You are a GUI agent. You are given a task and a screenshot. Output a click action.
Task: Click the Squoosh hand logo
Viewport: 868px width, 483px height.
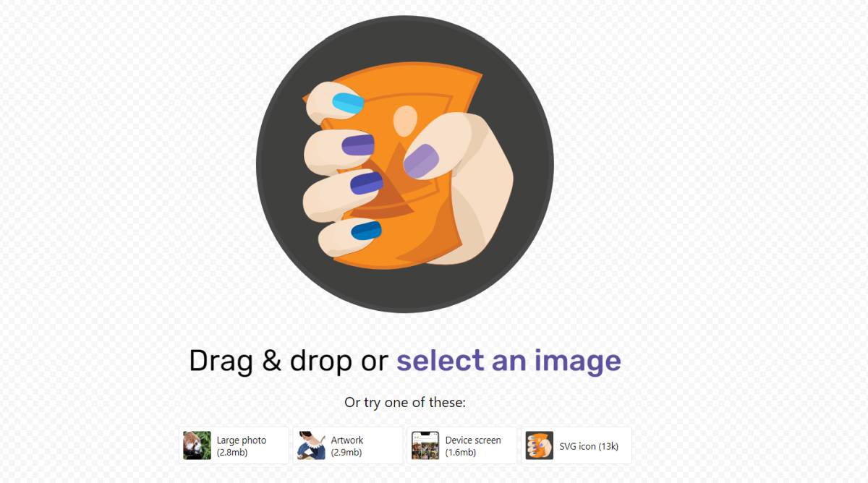pyautogui.click(x=405, y=164)
